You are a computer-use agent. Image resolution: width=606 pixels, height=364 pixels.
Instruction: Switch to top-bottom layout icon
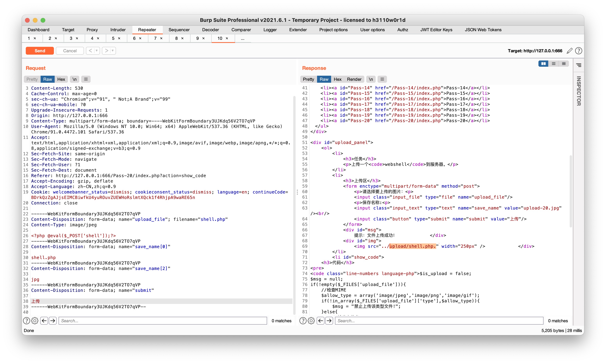(x=553, y=64)
